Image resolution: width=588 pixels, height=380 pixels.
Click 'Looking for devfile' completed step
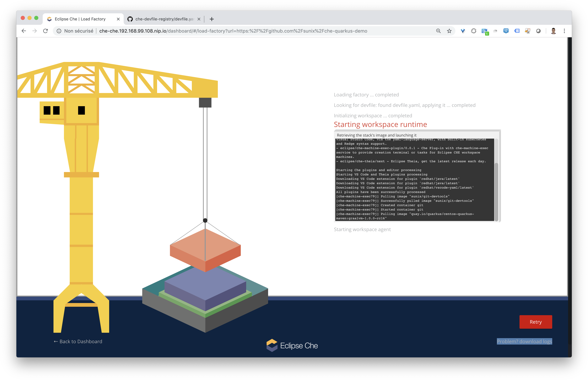405,105
